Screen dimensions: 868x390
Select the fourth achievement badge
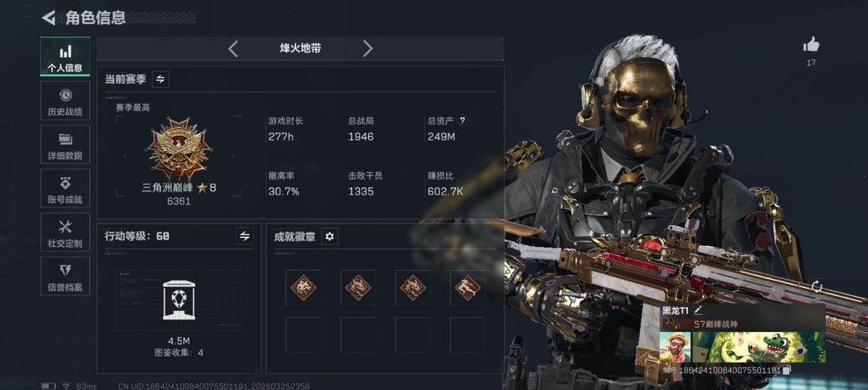coord(468,288)
